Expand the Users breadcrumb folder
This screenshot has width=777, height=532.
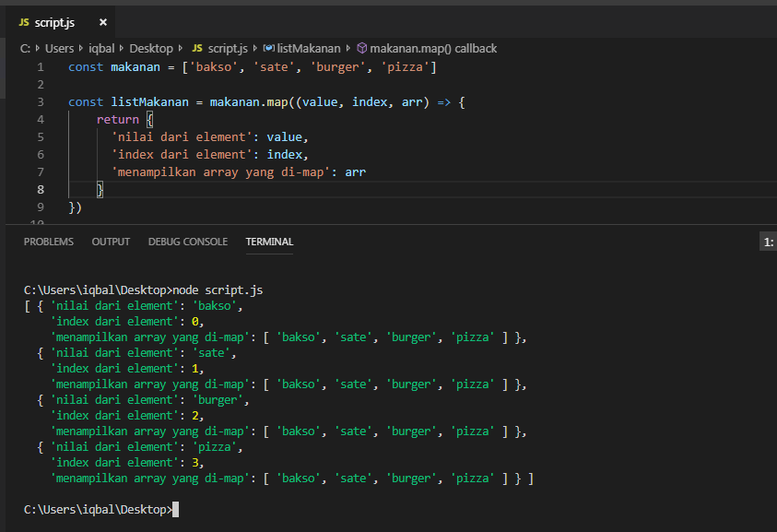59,48
